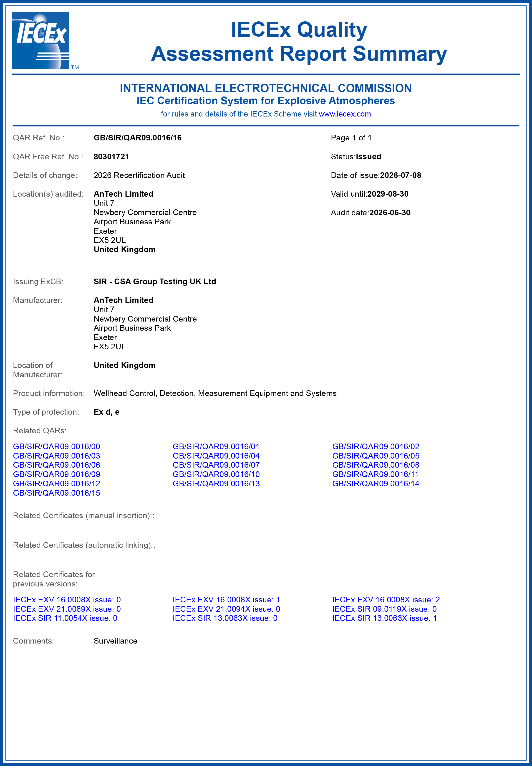532x766 pixels.
Task: Open related QAR GB/SIR/QAR09.0016/00
Action: tap(56, 446)
